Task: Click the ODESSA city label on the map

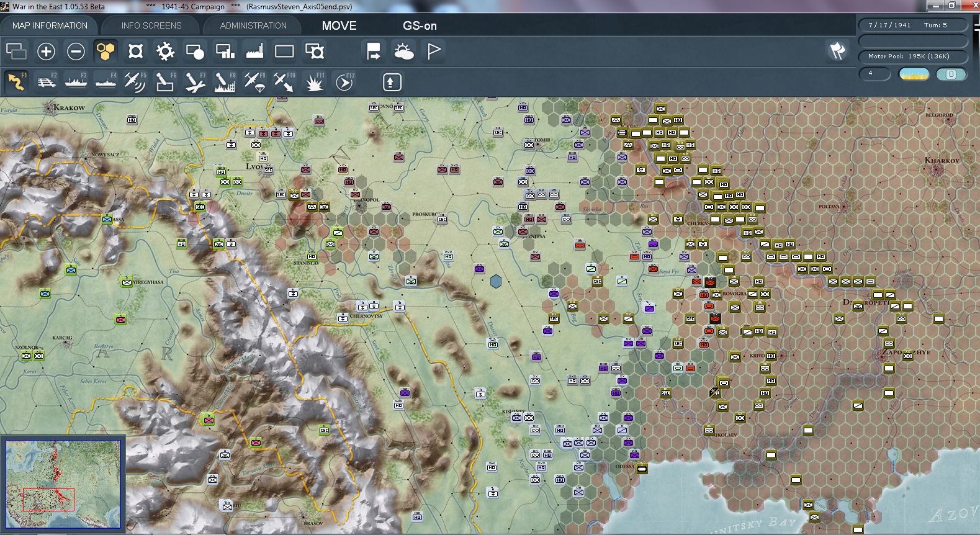Action: pyautogui.click(x=625, y=466)
